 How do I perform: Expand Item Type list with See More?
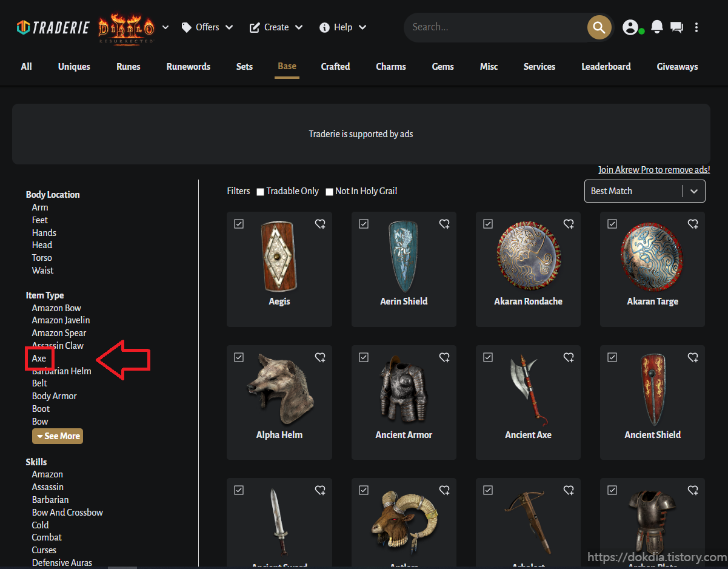tap(58, 436)
